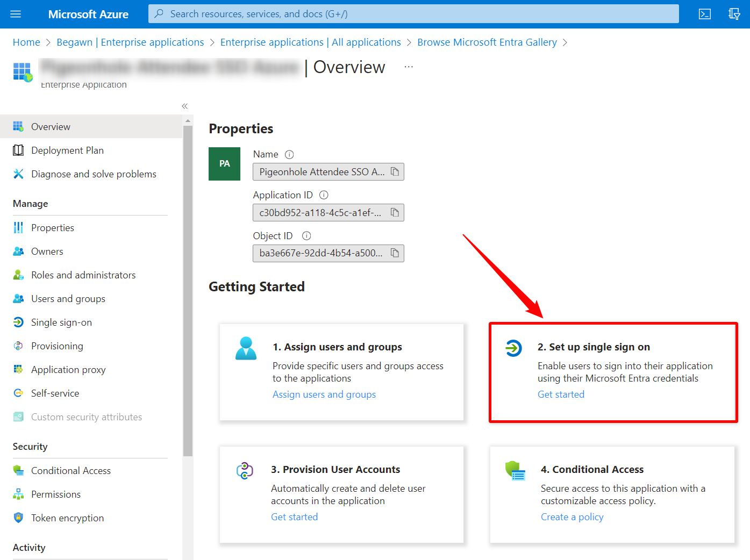Click the Enterprise Application grid icon near title
The height and width of the screenshot is (560, 750).
pyautogui.click(x=23, y=71)
